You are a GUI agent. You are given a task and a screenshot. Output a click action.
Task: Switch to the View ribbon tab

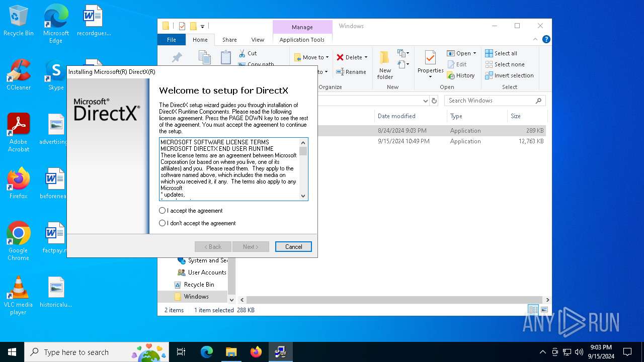(x=258, y=40)
